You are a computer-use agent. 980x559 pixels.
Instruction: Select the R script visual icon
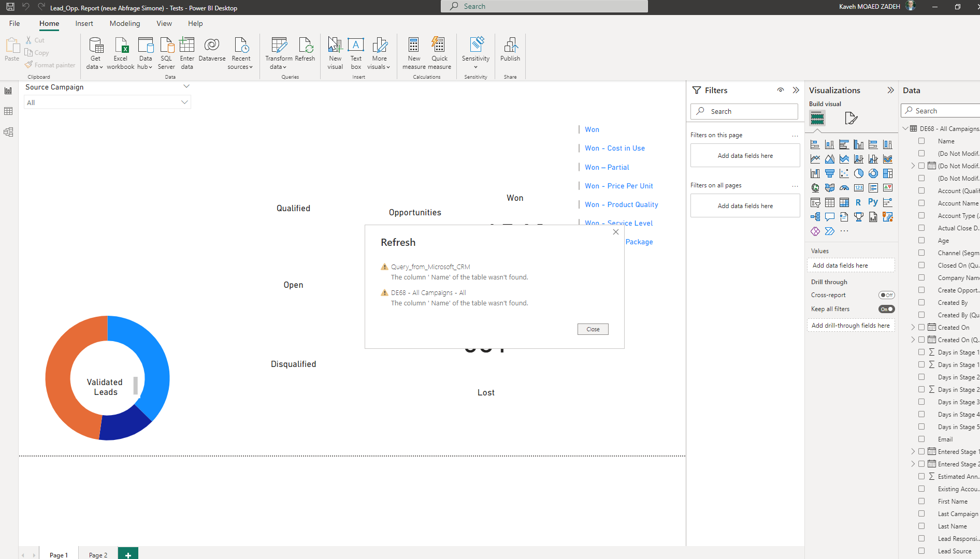(858, 202)
